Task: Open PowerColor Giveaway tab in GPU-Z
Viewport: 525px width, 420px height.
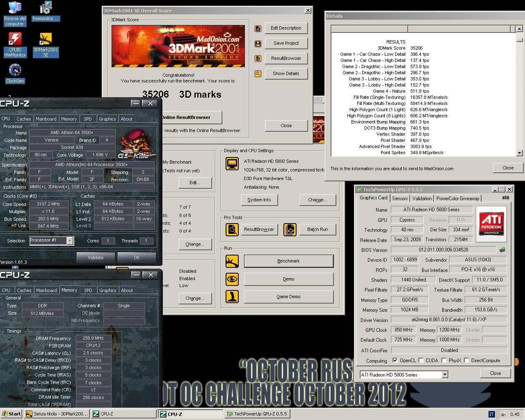Action: click(458, 199)
